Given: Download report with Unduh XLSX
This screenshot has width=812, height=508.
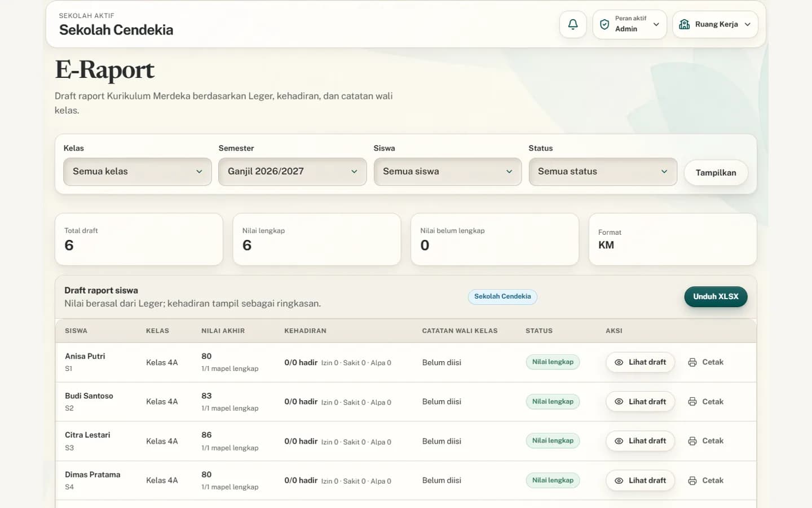Looking at the screenshot, I should pyautogui.click(x=716, y=296).
